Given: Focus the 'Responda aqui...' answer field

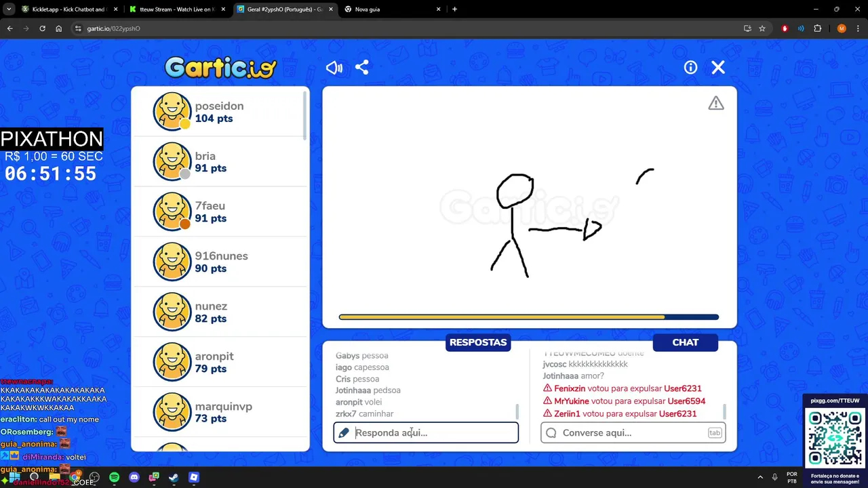Looking at the screenshot, I should 426,432.
